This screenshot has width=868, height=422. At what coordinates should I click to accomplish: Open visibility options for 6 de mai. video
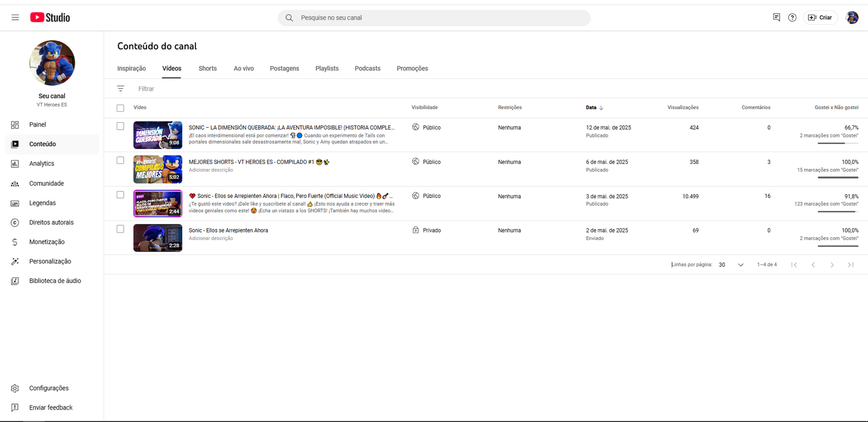426,162
